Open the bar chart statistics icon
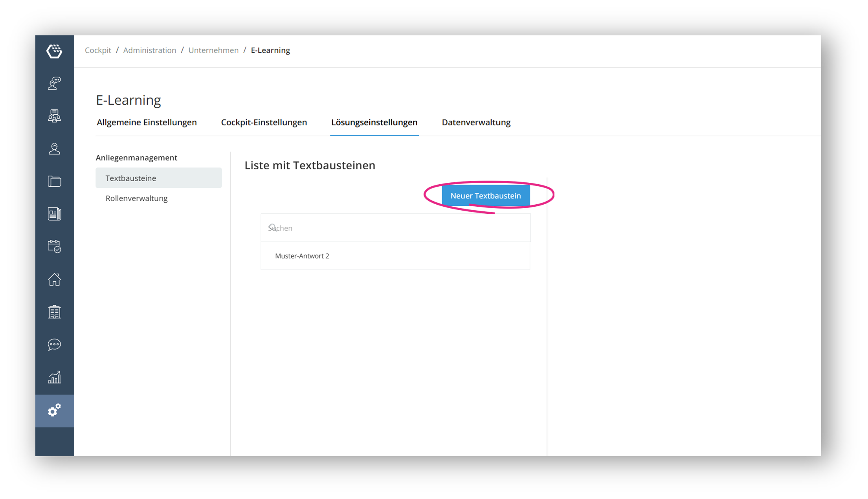 tap(54, 377)
